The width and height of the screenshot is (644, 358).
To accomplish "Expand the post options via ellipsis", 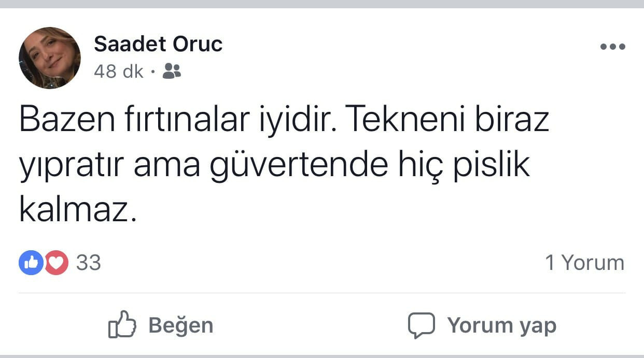I will click(x=612, y=46).
